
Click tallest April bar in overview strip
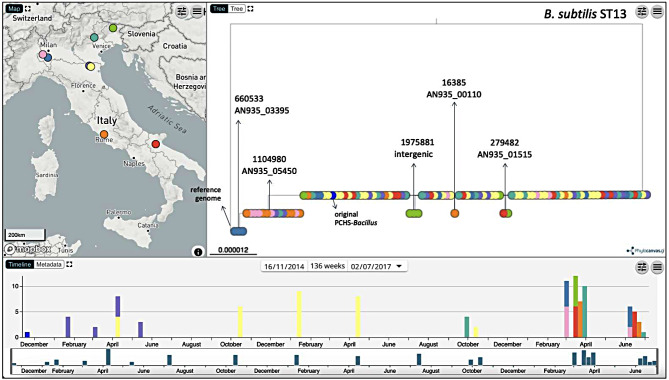tap(108, 357)
